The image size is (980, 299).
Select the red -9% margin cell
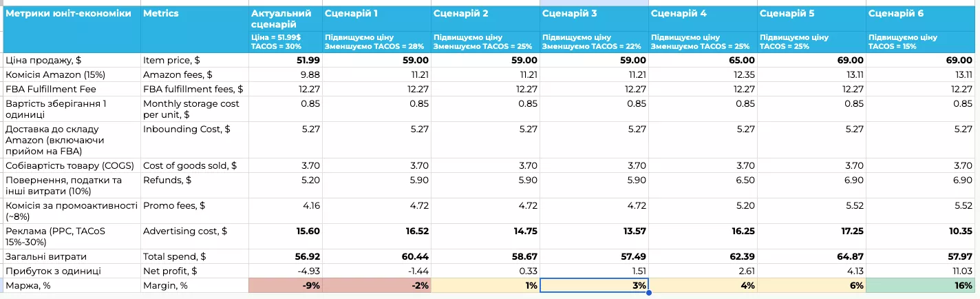[285, 285]
